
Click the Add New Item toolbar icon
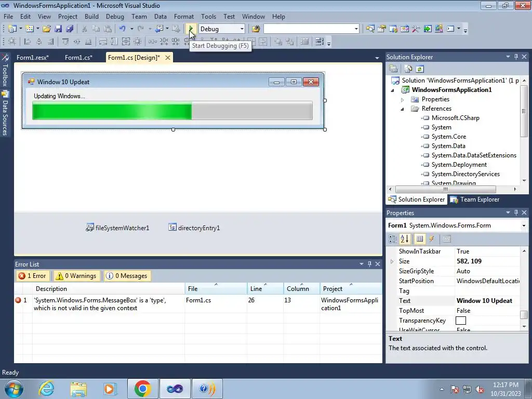[30, 29]
